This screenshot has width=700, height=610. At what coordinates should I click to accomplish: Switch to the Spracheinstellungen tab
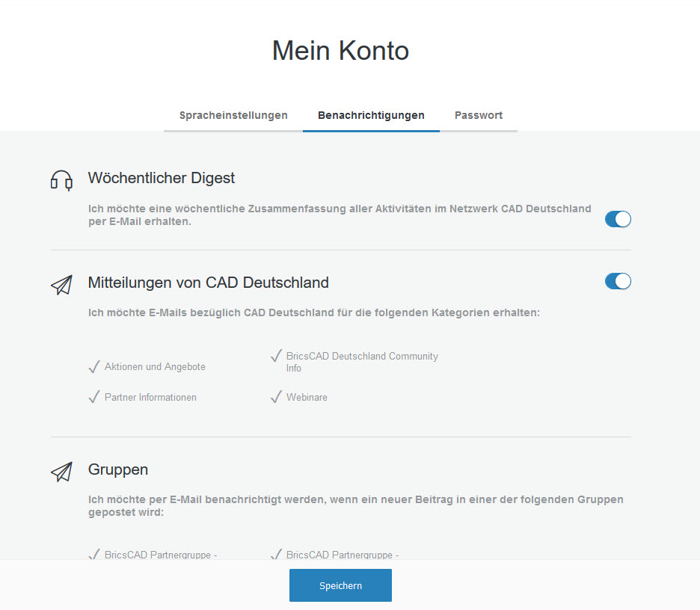tap(233, 115)
